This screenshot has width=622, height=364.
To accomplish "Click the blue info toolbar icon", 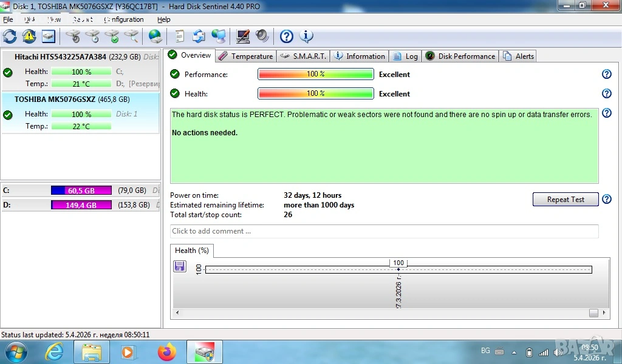I will pyautogui.click(x=306, y=36).
